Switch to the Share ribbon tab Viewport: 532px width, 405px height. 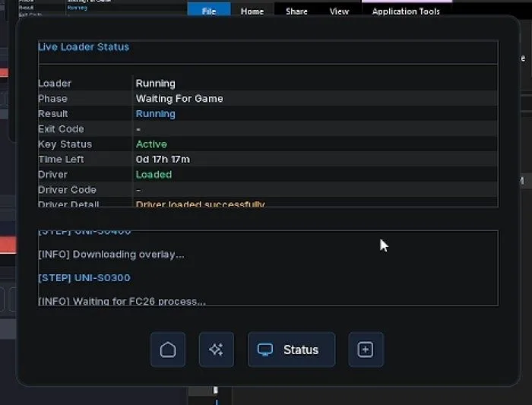[x=296, y=11]
